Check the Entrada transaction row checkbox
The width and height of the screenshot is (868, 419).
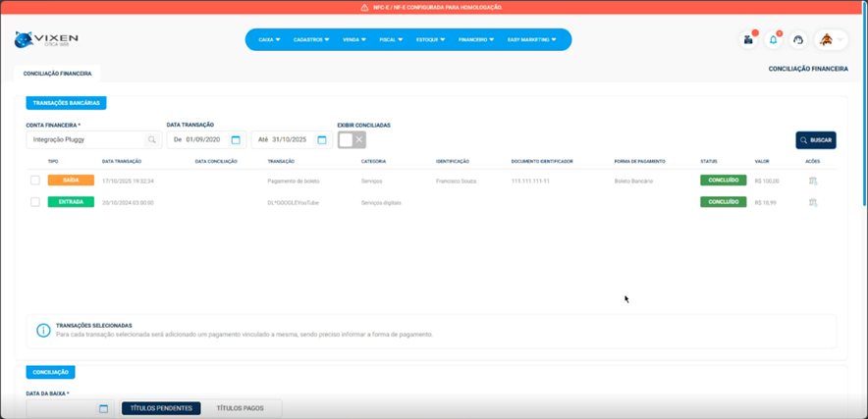pos(35,202)
